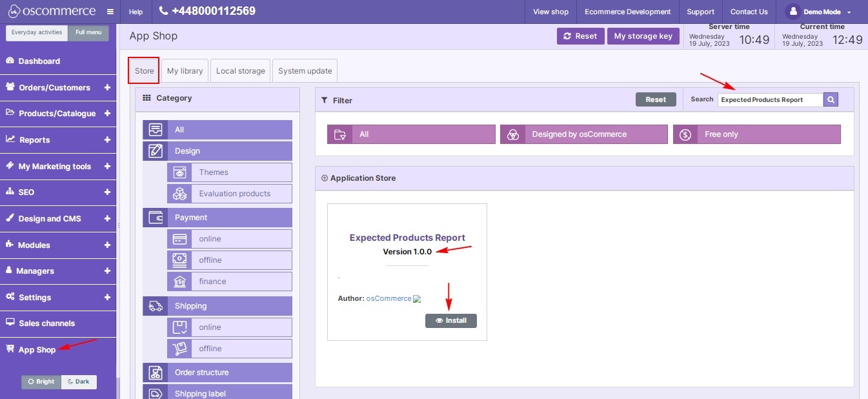Viewport: 868px width, 399px height.
Task: Open the Support link in top bar
Action: (701, 12)
